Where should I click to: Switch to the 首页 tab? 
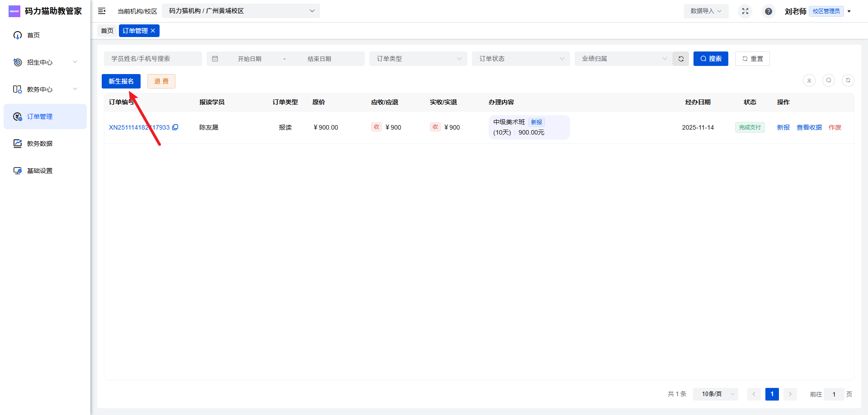[x=107, y=31]
